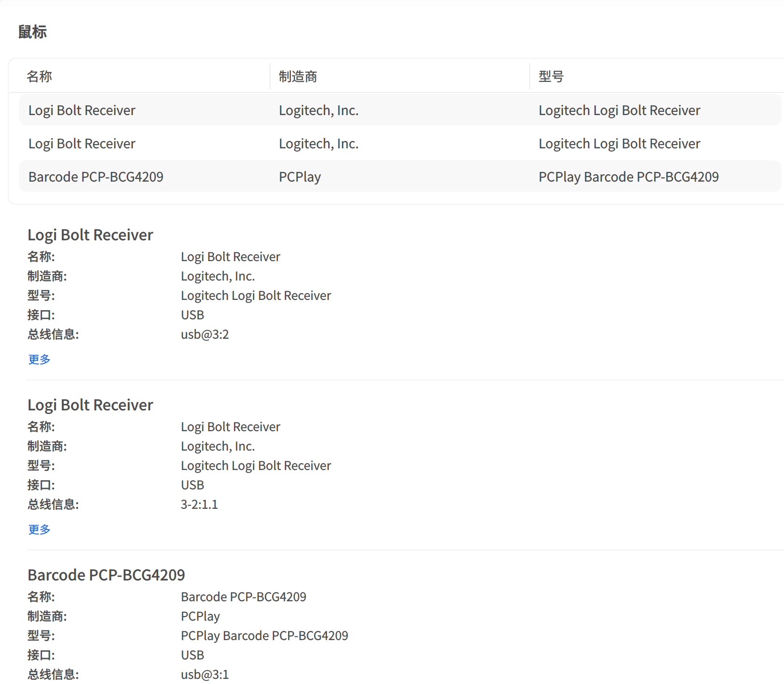
Task: Click the 3-2:1.1 bus info value
Action: pos(199,504)
